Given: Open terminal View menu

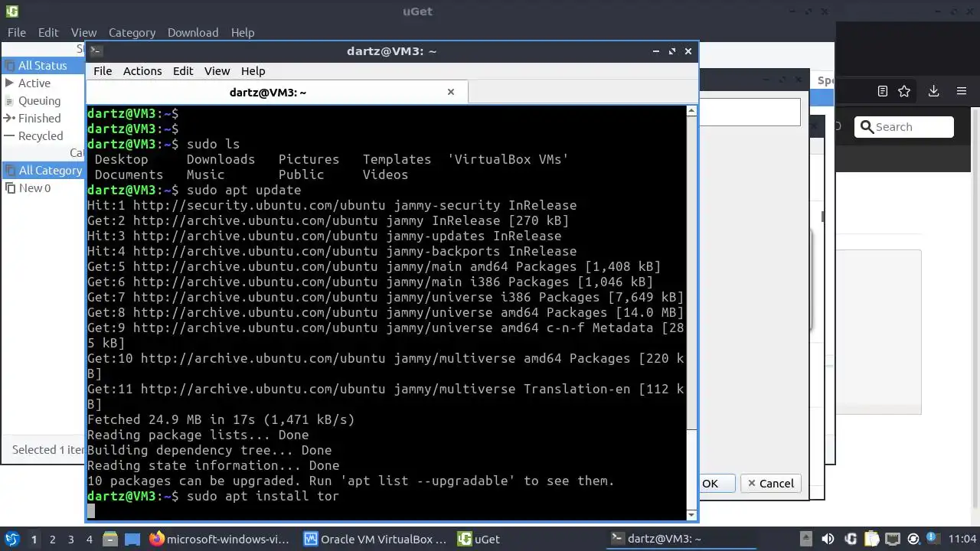Looking at the screenshot, I should [217, 70].
